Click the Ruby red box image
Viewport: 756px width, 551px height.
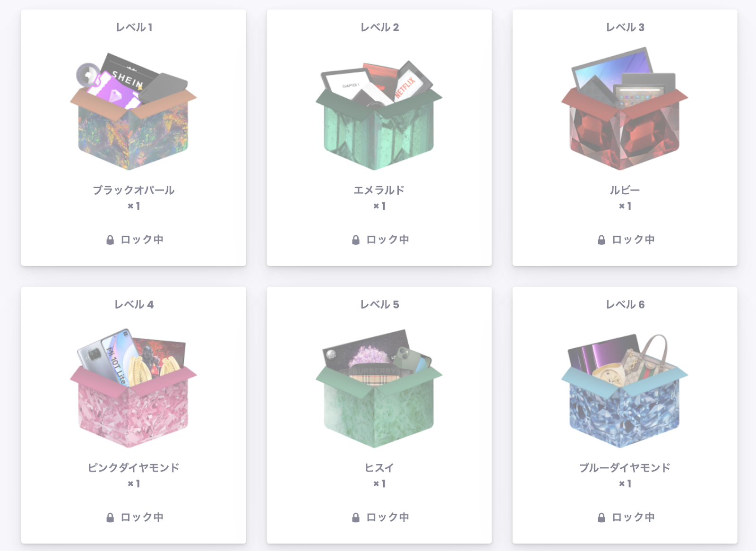click(625, 109)
